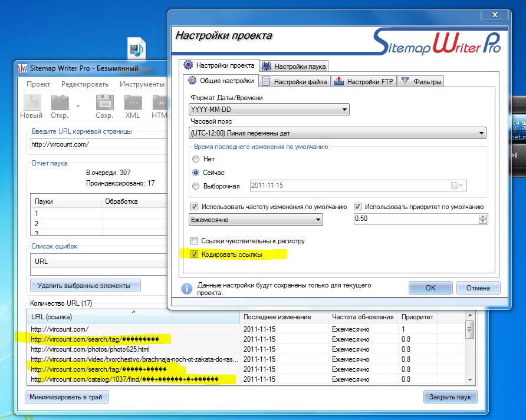The image size is (526, 420).
Task: Click Удалить выбранные элементы button
Action: 85,286
